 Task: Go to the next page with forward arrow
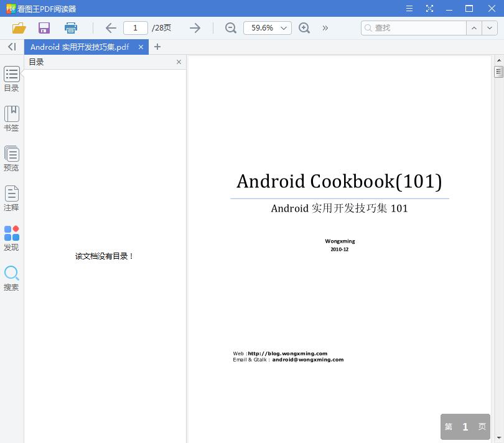click(194, 28)
